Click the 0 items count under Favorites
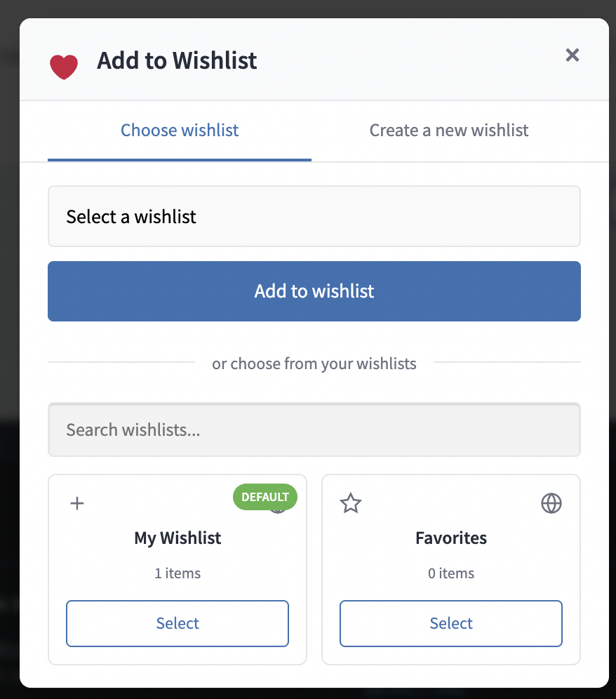Screen dimensions: 616x699 click(450, 573)
